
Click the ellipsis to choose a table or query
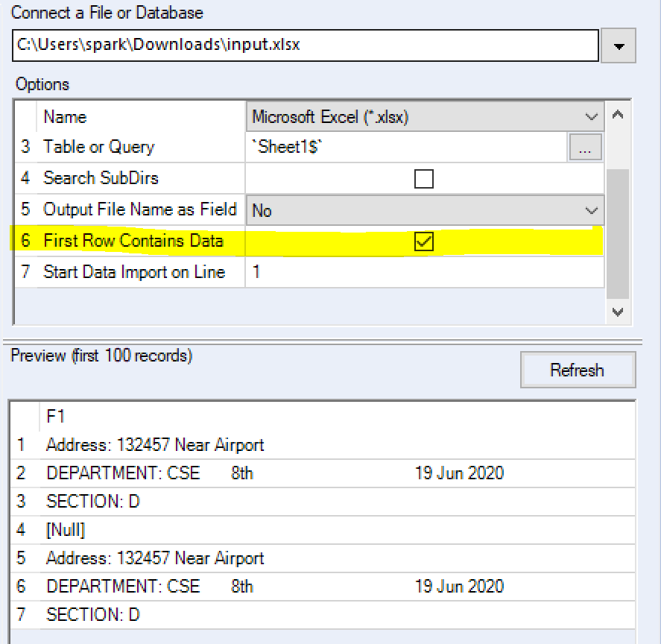pos(586,147)
